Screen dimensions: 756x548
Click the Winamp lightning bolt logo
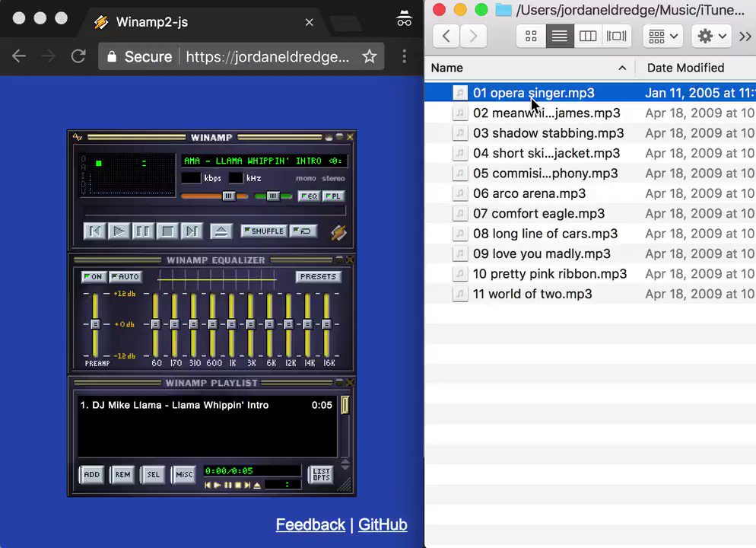tap(338, 232)
